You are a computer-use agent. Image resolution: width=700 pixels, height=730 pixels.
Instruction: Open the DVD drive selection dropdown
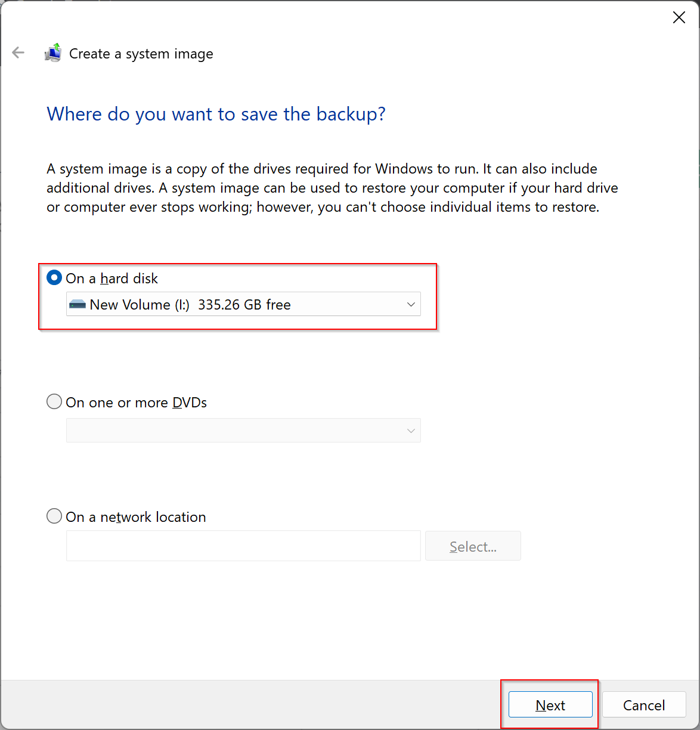click(243, 430)
